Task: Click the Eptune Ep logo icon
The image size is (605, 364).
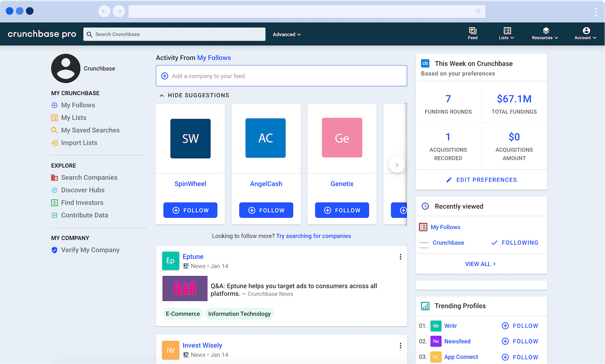Action: [x=171, y=261]
